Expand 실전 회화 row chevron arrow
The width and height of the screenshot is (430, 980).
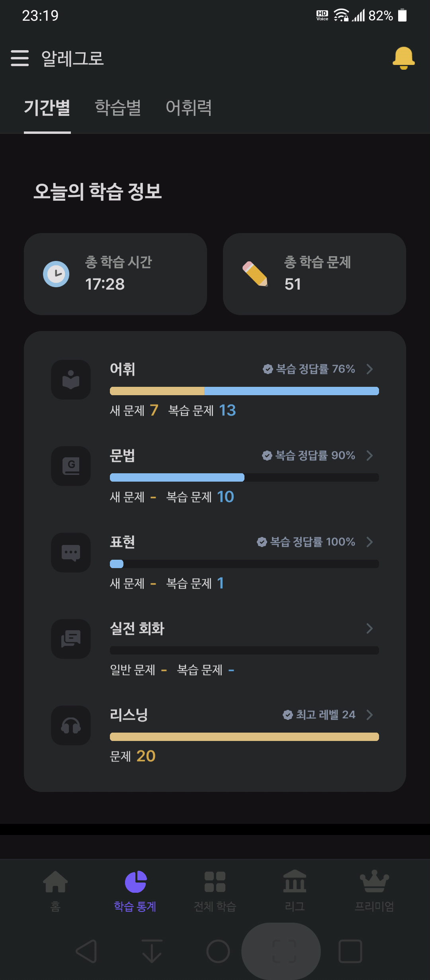pos(369,628)
